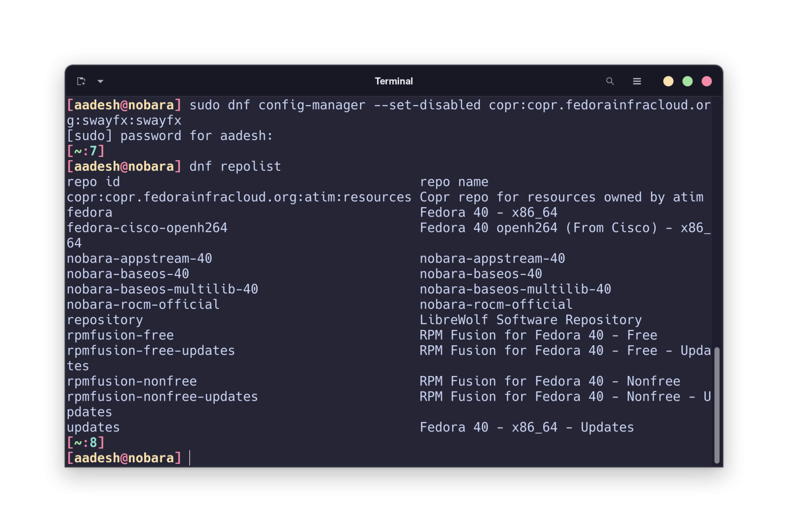Screen dimensions: 788x532
Task: Click the yellow minimize circle icon
Action: [668, 81]
